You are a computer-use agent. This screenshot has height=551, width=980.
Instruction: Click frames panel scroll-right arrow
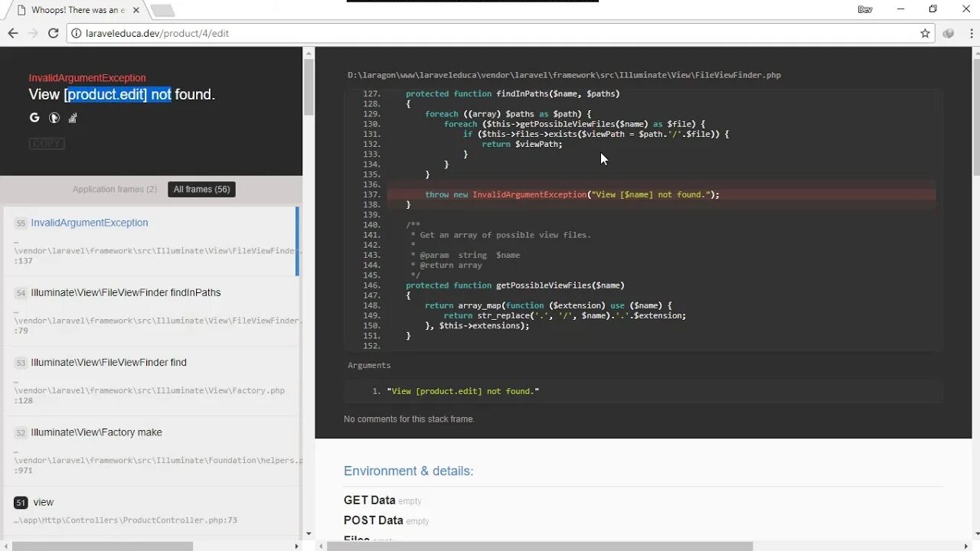297,546
